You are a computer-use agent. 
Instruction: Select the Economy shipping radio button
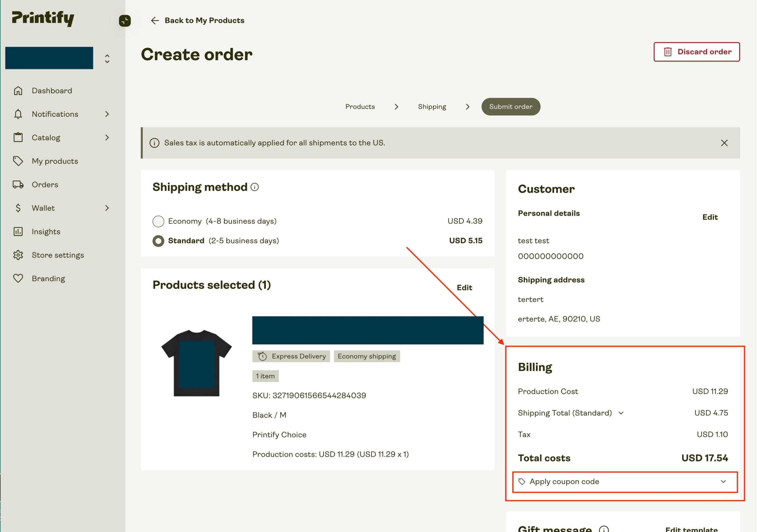tap(158, 221)
